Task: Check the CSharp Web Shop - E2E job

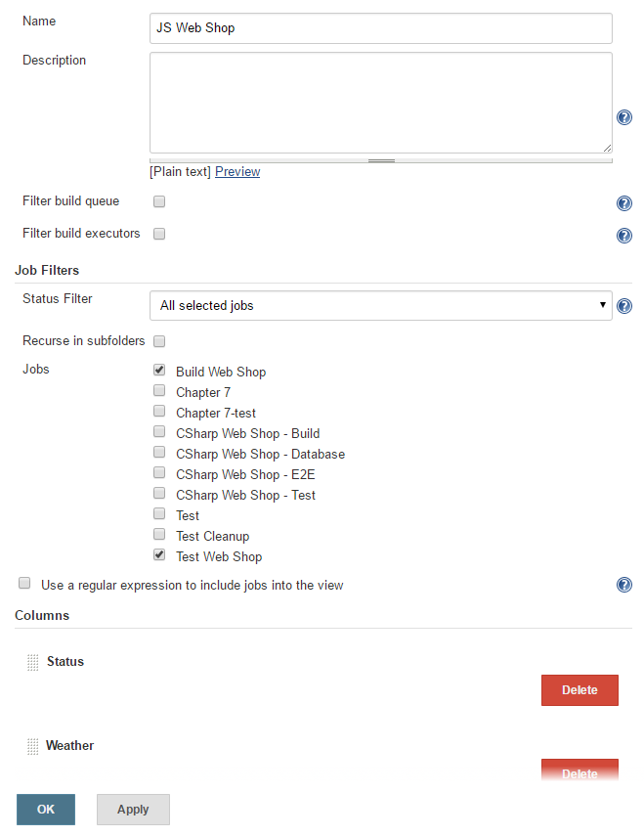Action: [159, 472]
